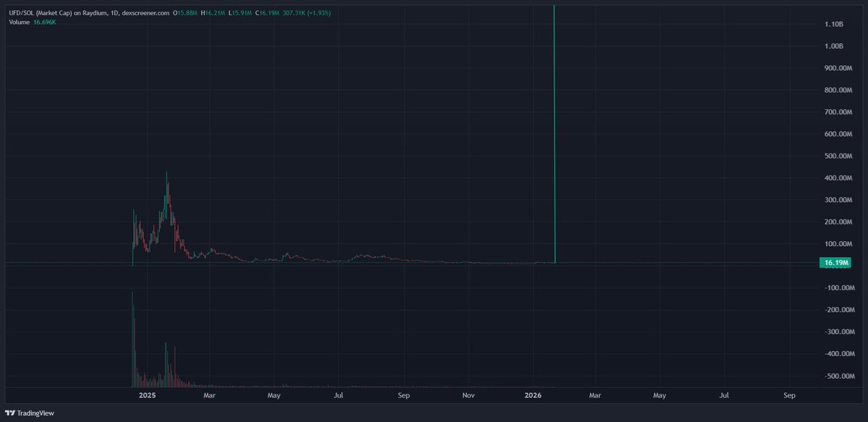The image size is (868, 422).
Task: Click the 900.00M price axis label
Action: tap(839, 68)
